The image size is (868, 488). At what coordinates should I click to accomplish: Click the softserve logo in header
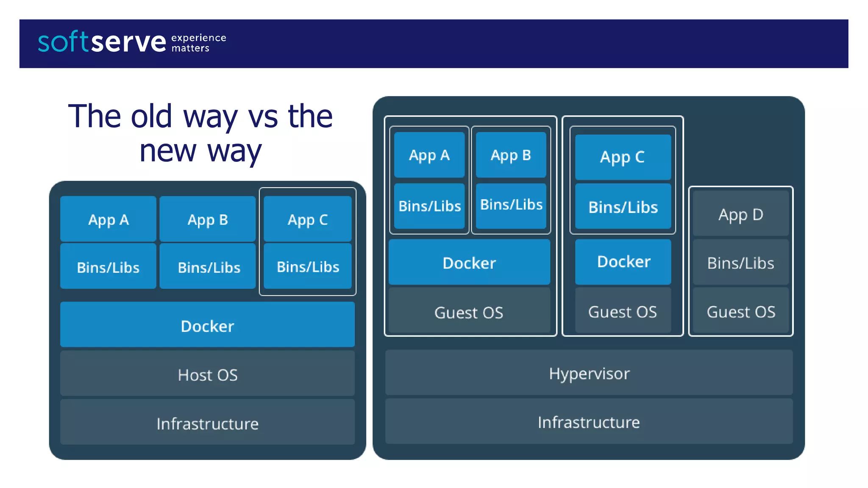(102, 42)
